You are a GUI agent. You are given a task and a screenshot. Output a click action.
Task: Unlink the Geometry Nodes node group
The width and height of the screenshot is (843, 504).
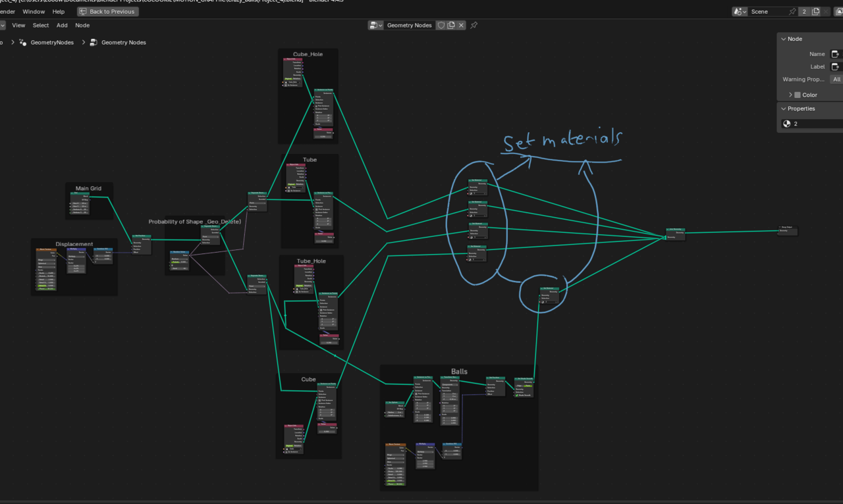click(x=461, y=25)
